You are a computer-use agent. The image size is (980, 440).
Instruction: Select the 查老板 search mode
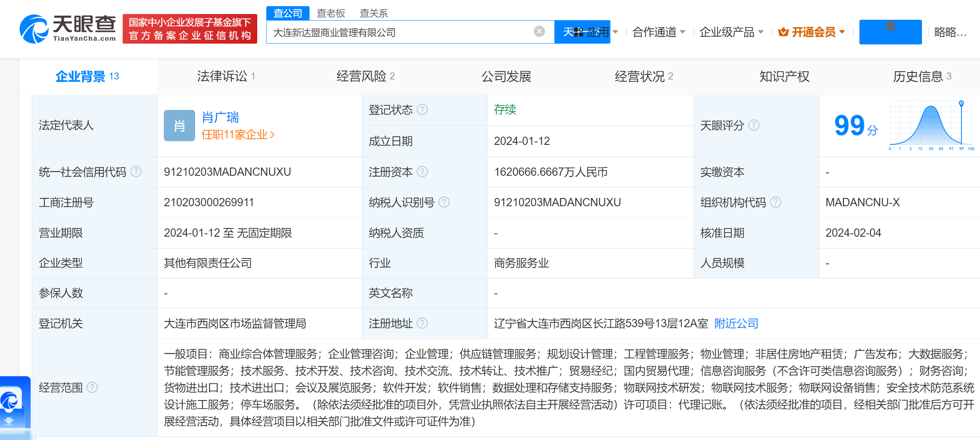click(331, 13)
